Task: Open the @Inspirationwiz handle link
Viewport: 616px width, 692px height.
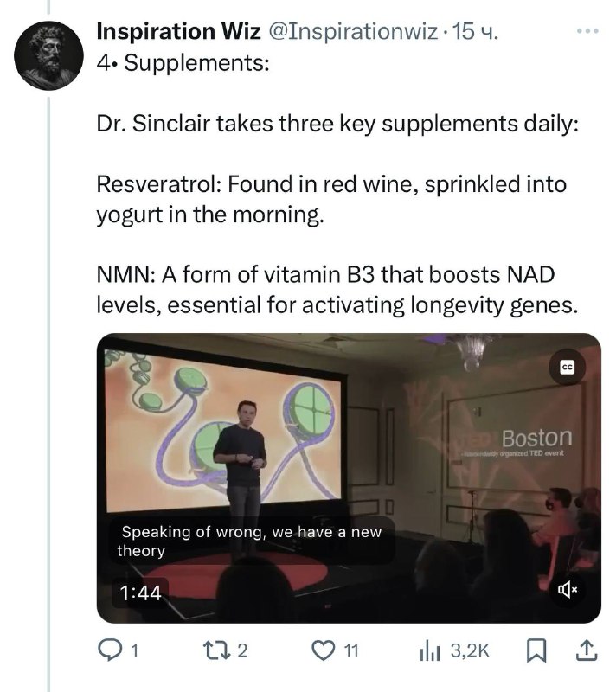Action: 353,31
